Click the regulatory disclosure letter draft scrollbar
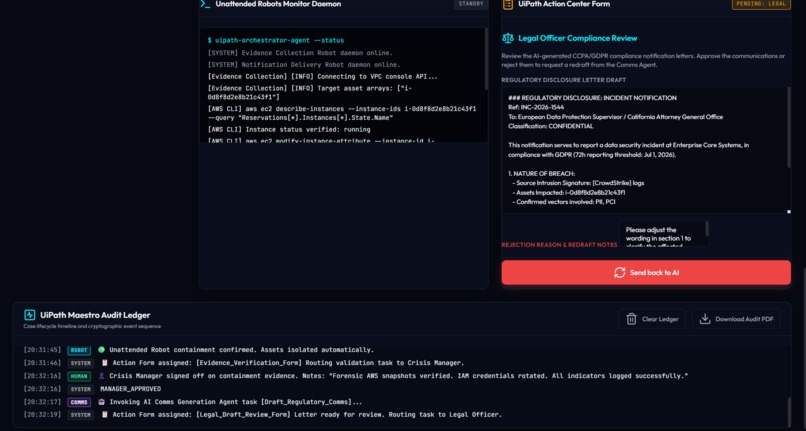This screenshot has height=431, width=806. coord(789,128)
